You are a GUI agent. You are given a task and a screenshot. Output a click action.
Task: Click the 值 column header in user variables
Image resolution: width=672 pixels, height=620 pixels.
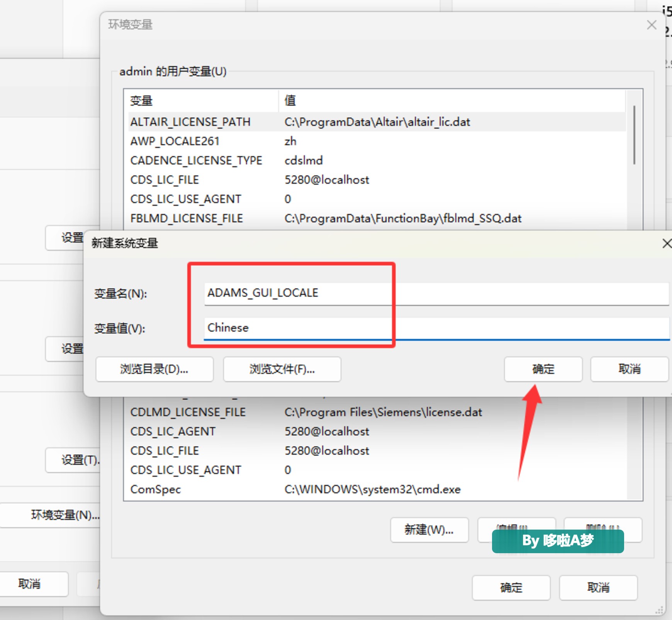(452, 101)
